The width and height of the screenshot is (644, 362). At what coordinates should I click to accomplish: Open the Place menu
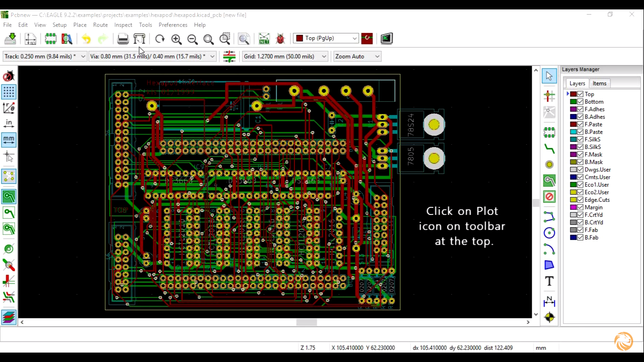point(80,25)
